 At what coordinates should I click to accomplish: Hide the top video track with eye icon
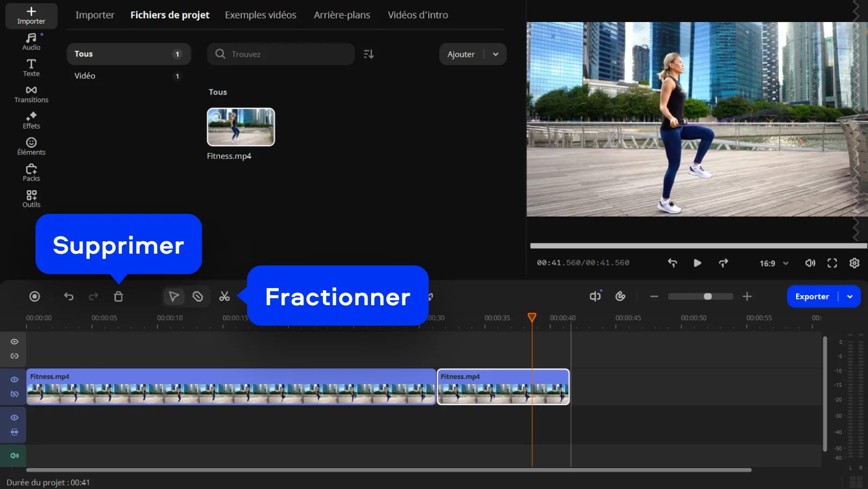coord(15,342)
